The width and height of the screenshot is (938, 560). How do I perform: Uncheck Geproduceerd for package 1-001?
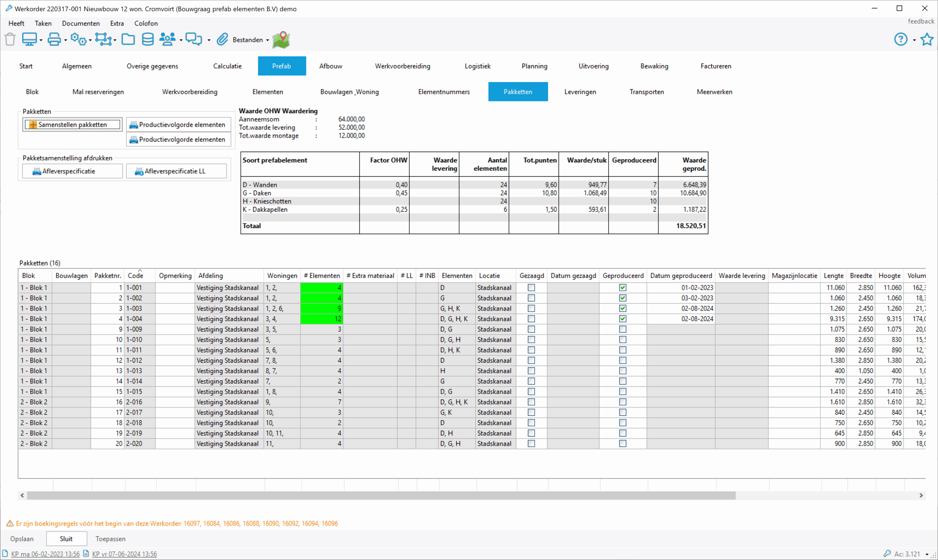click(623, 288)
